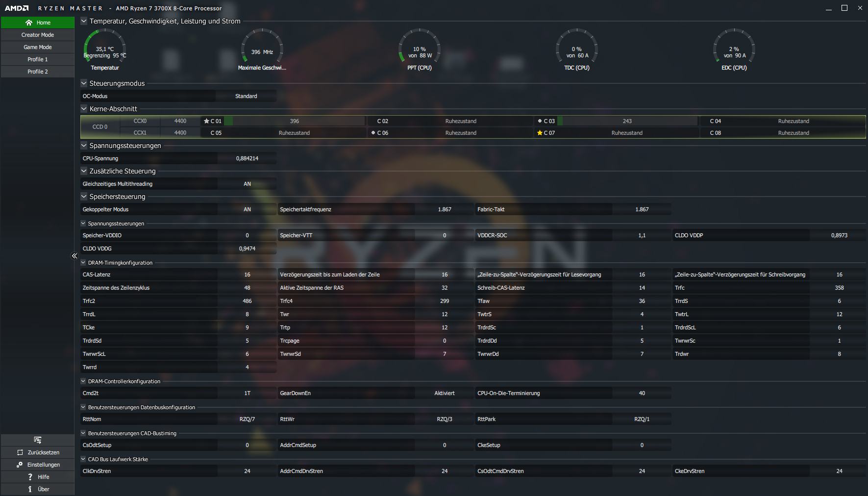Collapse Benutzersteuerungen Datenbuskonfiguration subsection
The width and height of the screenshot is (868, 496).
click(83, 407)
